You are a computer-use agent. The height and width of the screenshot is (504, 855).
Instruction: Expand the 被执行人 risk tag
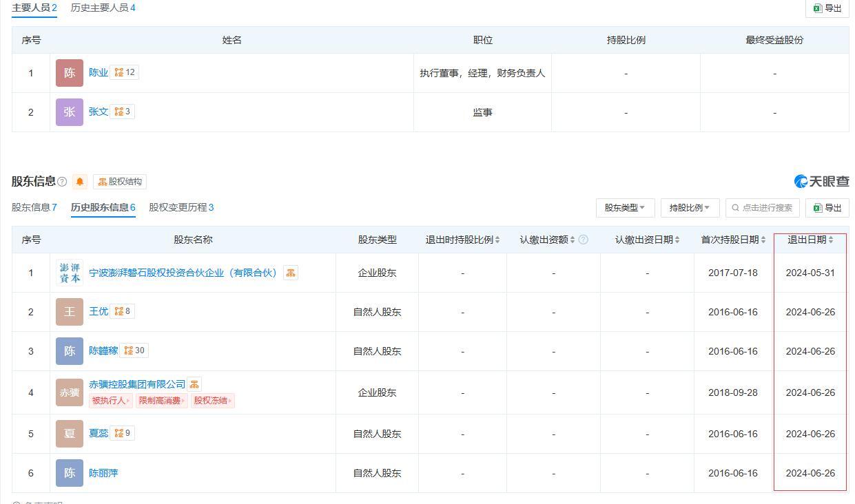[110, 401]
